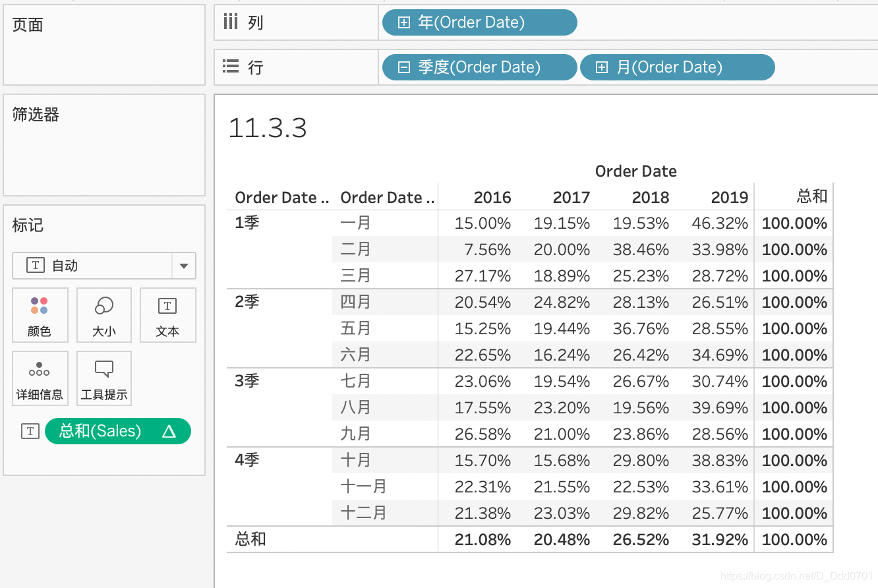Select the 季度(Order Date) pill in rows
The width and height of the screenshot is (878, 588).
(480, 67)
